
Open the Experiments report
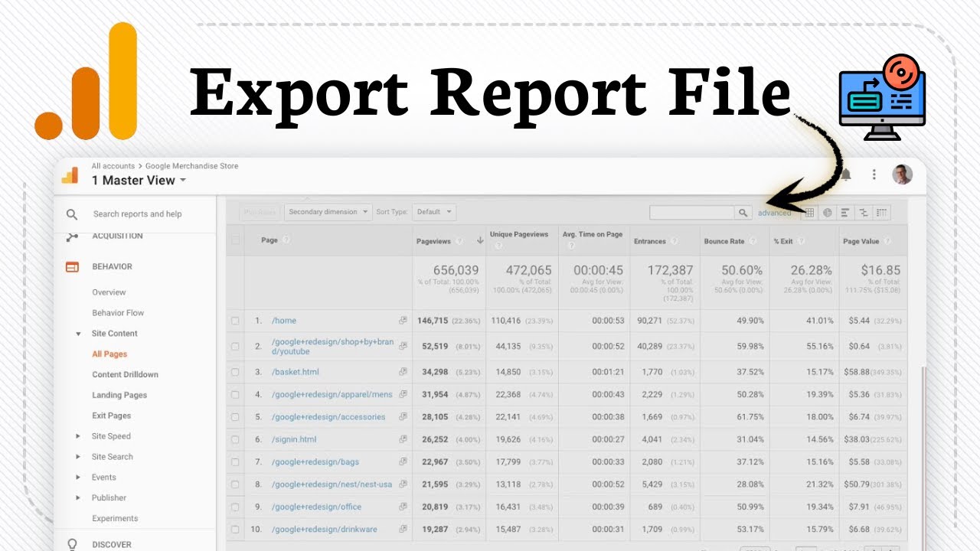pyautogui.click(x=115, y=518)
